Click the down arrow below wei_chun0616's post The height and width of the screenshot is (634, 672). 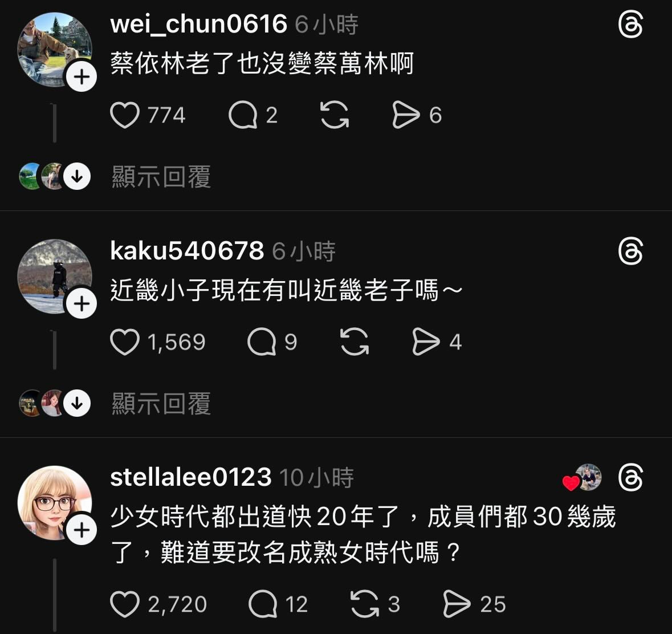pos(77,176)
